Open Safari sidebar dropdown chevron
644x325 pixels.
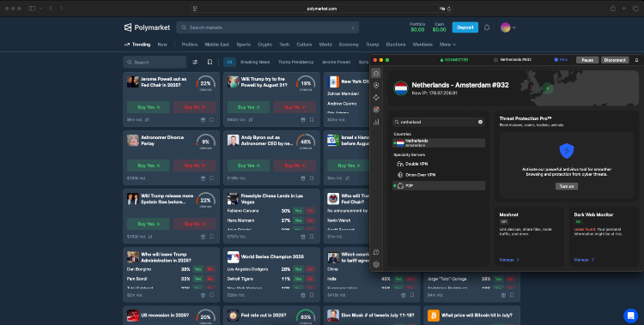pos(40,9)
